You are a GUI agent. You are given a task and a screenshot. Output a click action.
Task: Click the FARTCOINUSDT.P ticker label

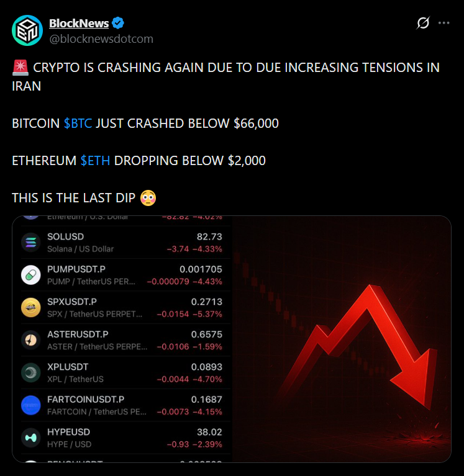click(x=86, y=400)
